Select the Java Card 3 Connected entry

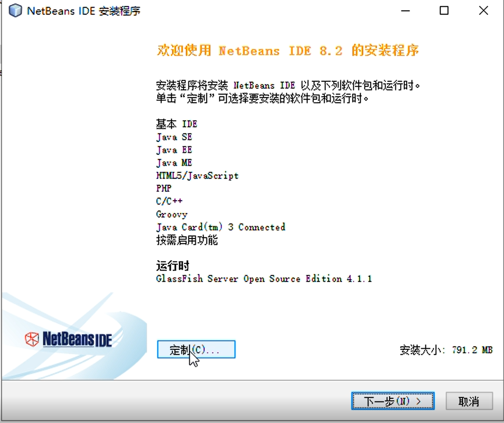pos(221,227)
